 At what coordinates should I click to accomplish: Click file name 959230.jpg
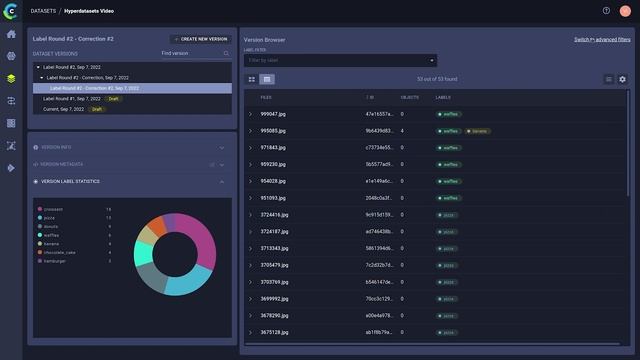click(273, 164)
